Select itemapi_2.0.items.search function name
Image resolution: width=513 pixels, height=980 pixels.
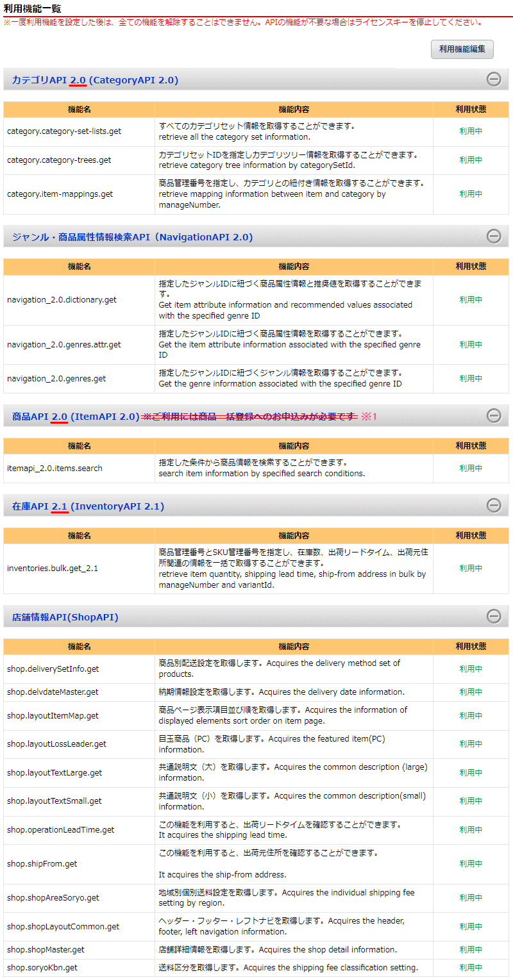55,469
